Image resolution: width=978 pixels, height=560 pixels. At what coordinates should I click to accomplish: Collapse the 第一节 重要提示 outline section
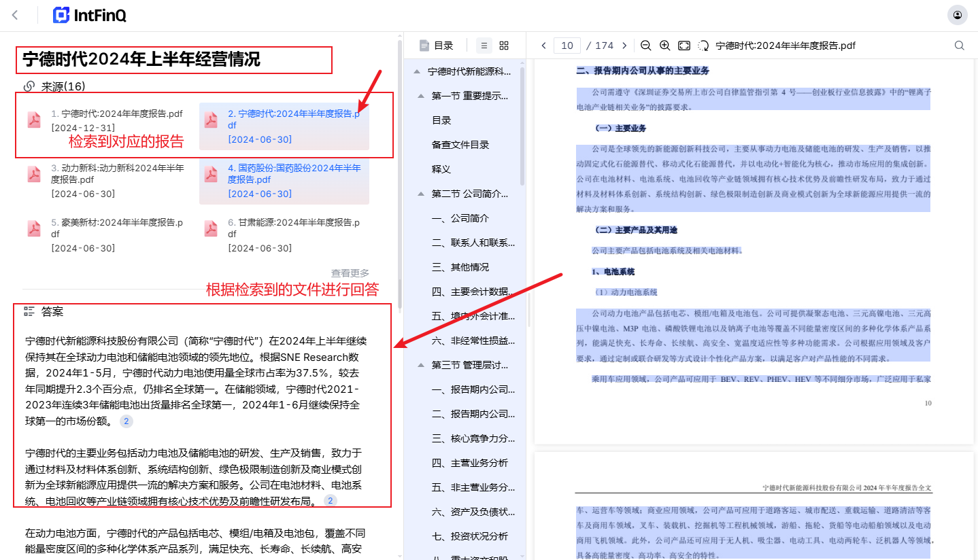click(x=420, y=96)
